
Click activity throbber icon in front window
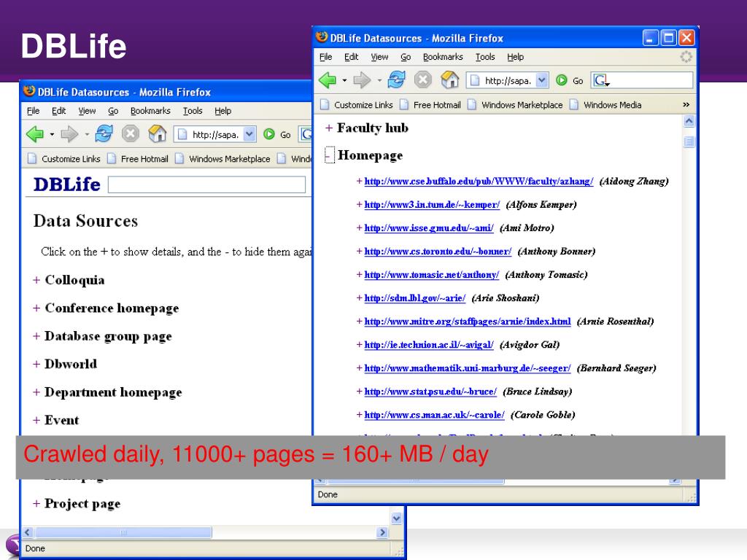tap(686, 57)
